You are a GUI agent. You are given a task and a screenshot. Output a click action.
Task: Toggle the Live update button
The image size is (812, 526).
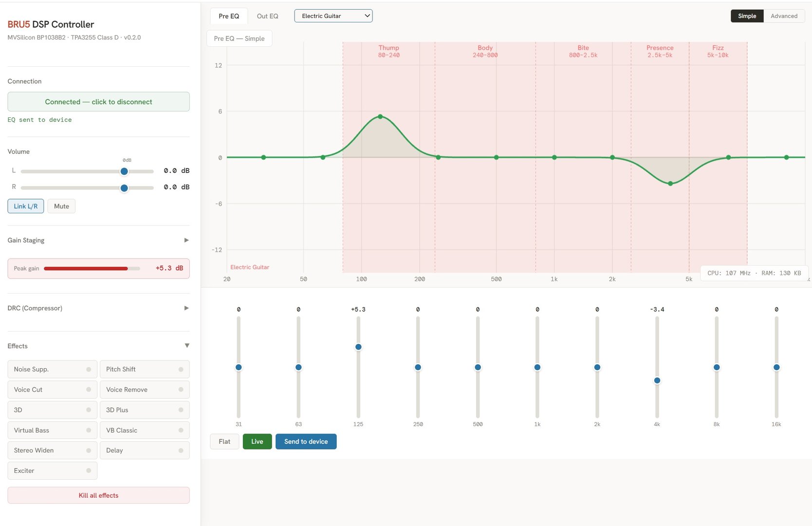(257, 442)
